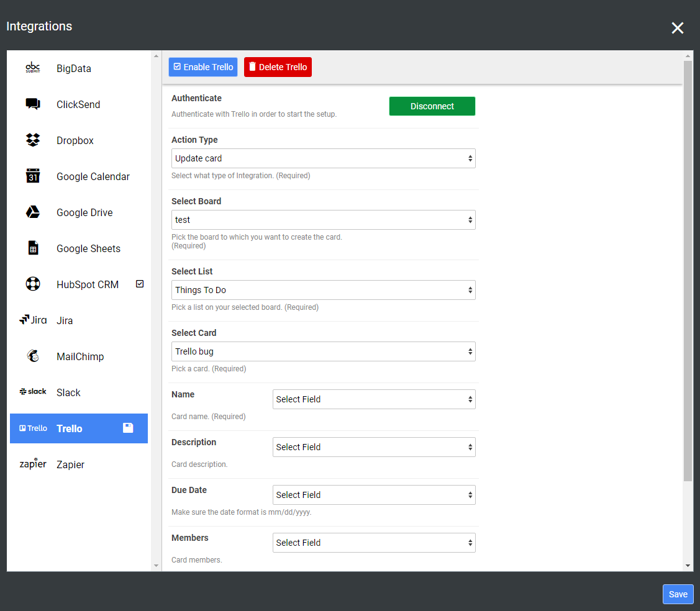
Task: Open the Zapier integration
Action: click(78, 464)
